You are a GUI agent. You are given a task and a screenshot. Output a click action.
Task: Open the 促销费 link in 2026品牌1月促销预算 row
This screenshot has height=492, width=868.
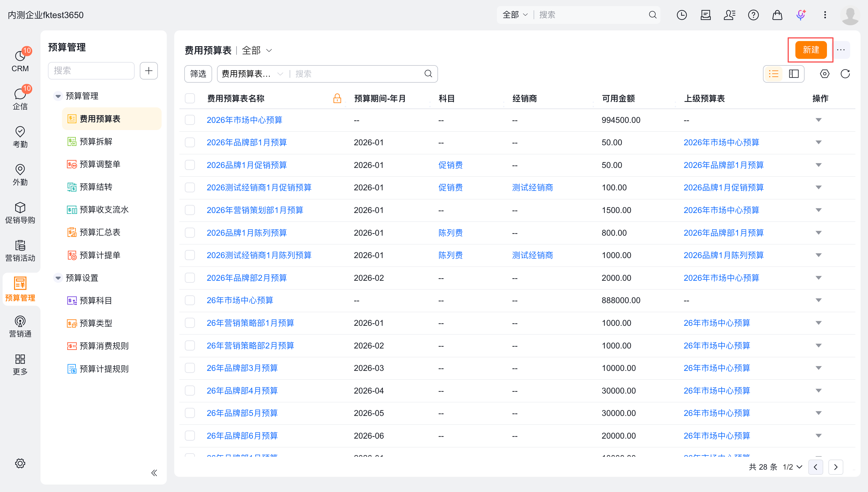click(450, 165)
